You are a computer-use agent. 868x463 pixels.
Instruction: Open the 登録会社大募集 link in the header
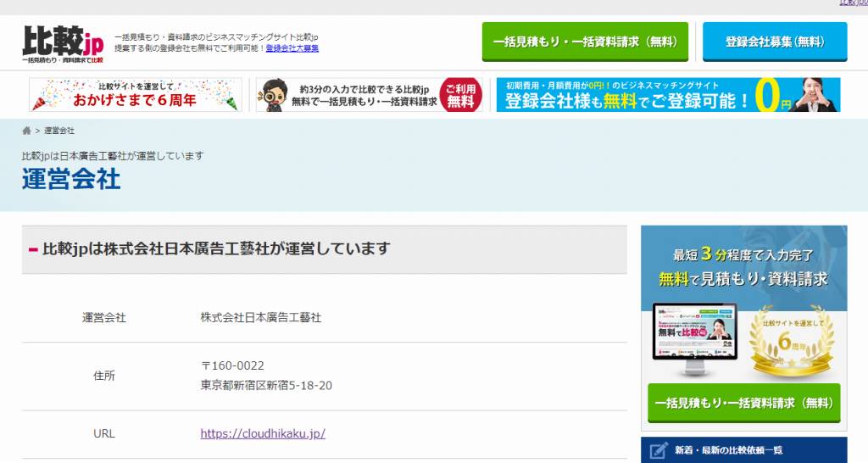click(x=292, y=48)
